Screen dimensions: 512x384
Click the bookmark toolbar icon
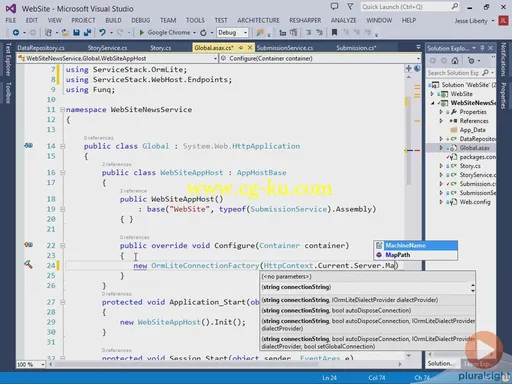(334, 32)
